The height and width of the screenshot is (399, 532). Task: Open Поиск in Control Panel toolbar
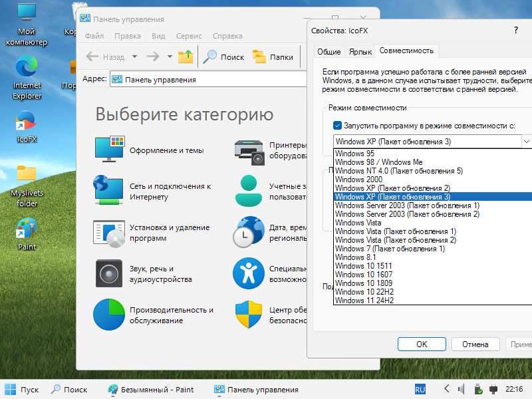tap(223, 57)
